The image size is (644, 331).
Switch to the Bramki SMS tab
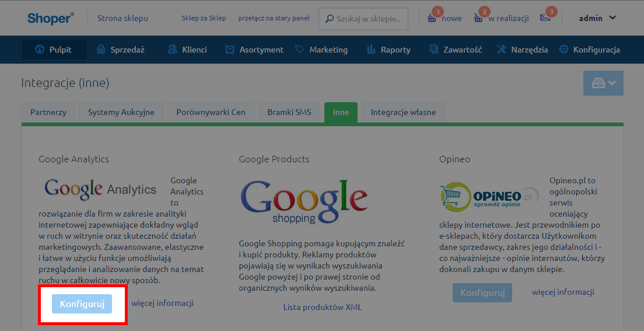(289, 112)
